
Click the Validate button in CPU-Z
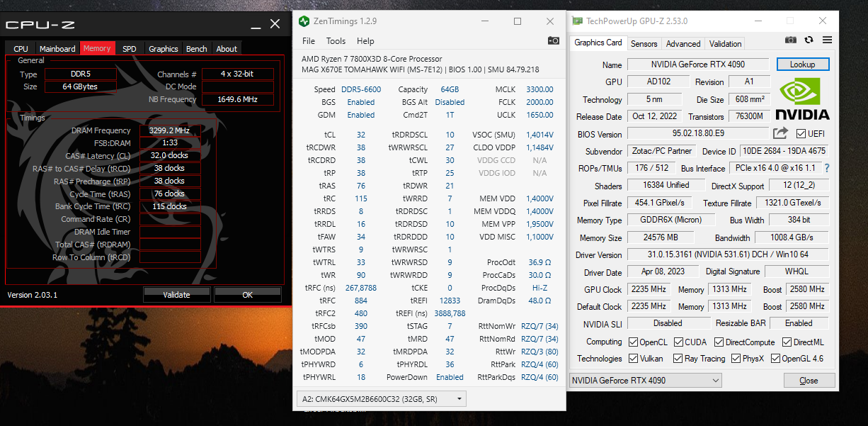pos(176,295)
